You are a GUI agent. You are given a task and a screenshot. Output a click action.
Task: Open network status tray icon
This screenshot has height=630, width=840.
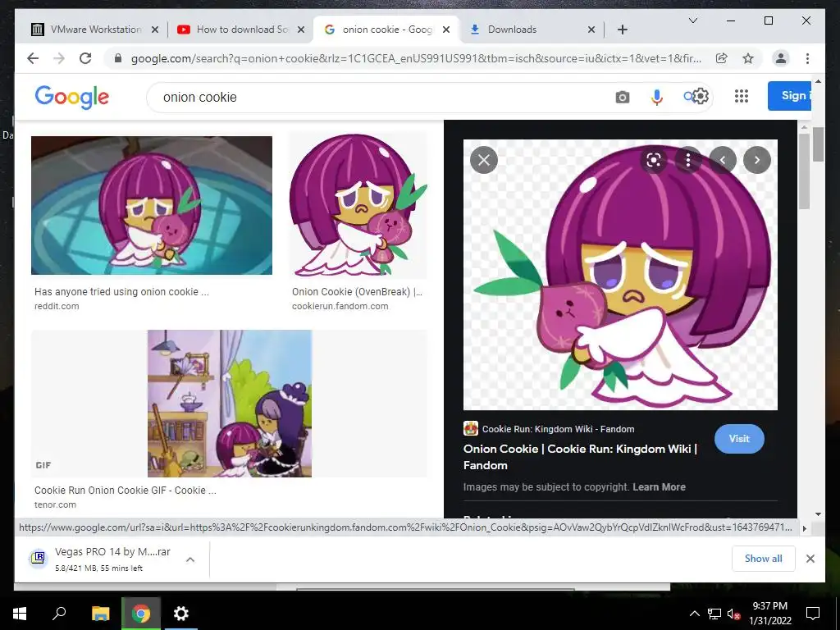coord(714,614)
